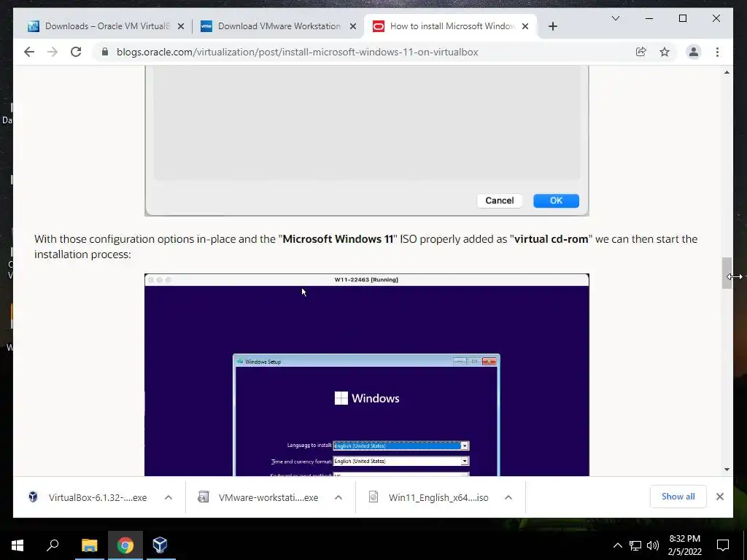The width and height of the screenshot is (747, 560).
Task: Click the VMware download file icon
Action: (x=204, y=497)
